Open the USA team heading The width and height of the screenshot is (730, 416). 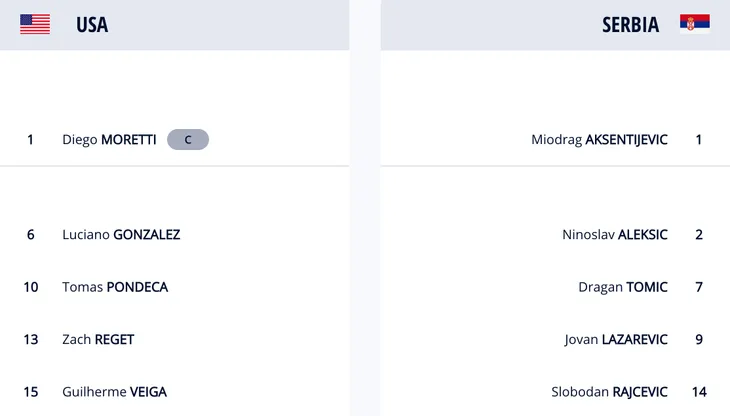click(x=92, y=25)
